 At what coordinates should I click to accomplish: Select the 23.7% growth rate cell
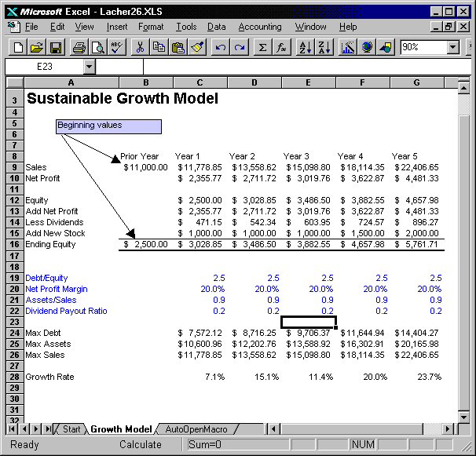click(x=417, y=377)
